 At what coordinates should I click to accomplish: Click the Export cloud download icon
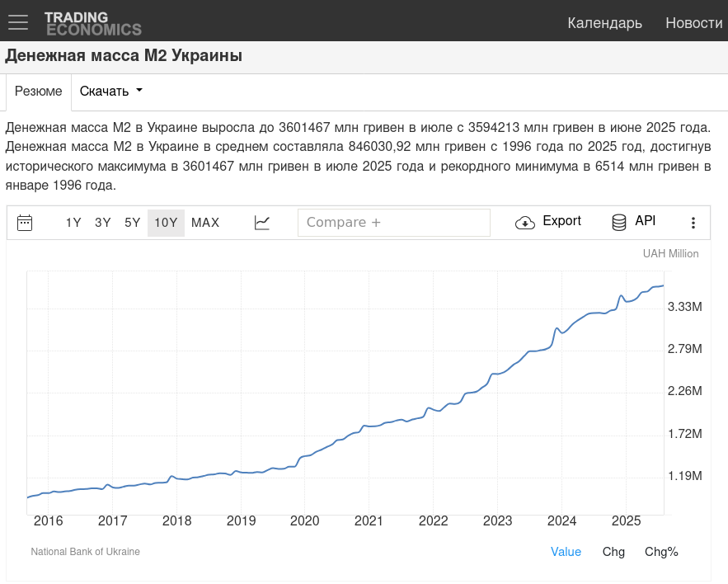pos(525,223)
